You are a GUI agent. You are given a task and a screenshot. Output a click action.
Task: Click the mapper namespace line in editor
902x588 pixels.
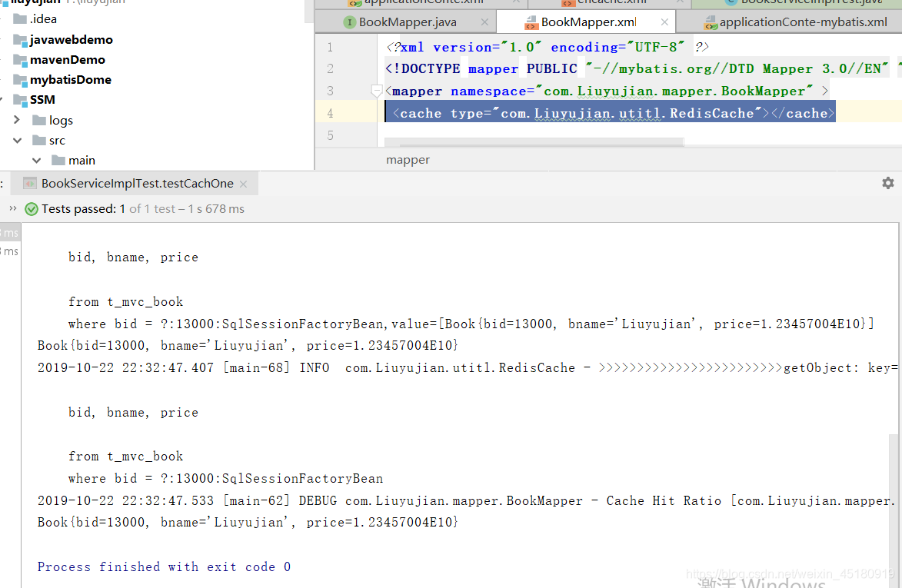click(607, 91)
